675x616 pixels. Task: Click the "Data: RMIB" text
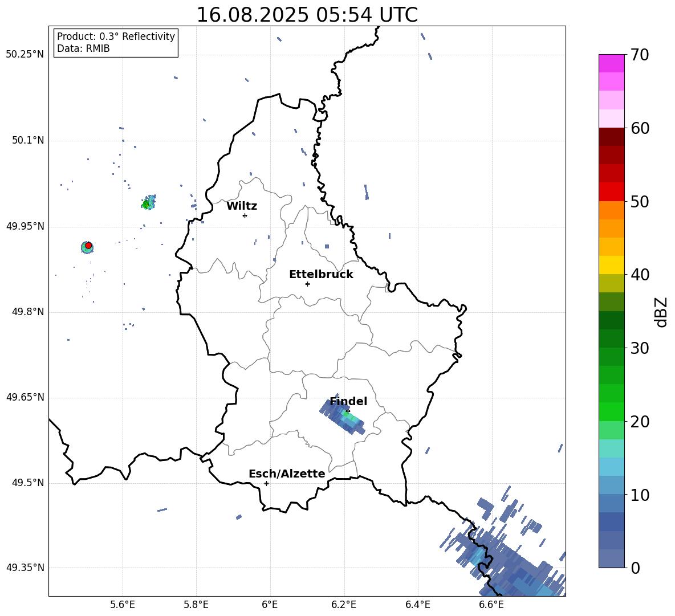click(x=83, y=48)
